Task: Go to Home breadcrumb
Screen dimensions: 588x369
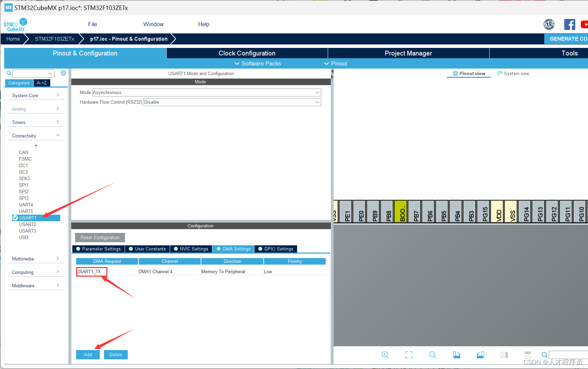Action: point(13,39)
